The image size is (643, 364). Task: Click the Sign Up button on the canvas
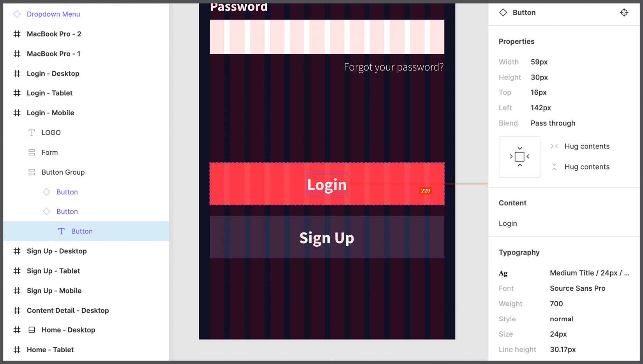point(327,237)
